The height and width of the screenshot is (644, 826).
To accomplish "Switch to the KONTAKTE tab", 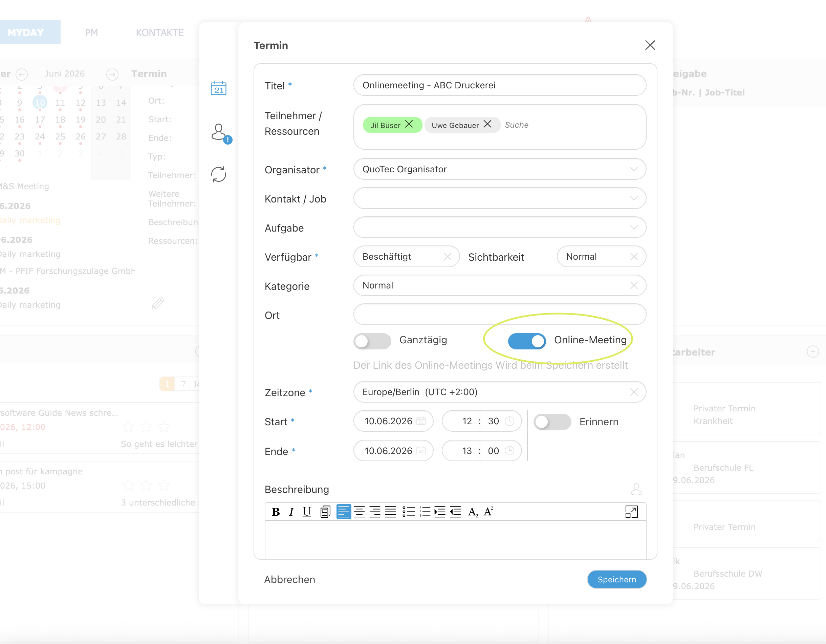I will point(159,33).
